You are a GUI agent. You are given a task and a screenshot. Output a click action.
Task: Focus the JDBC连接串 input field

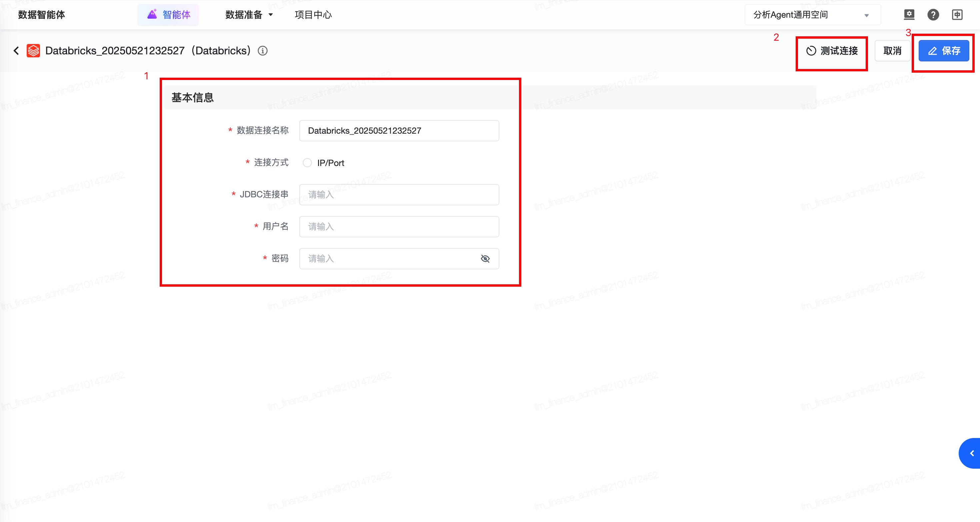tap(399, 194)
